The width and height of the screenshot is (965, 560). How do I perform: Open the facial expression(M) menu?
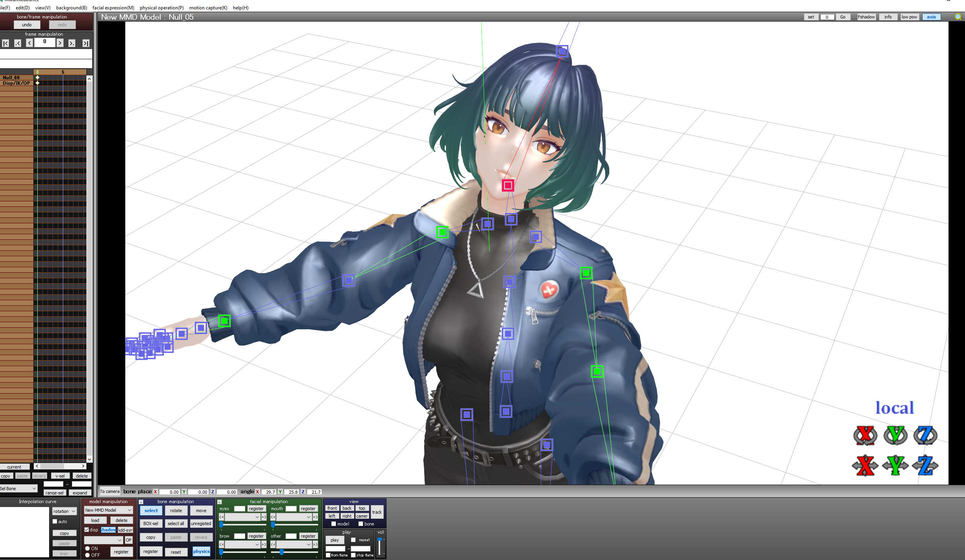[113, 8]
